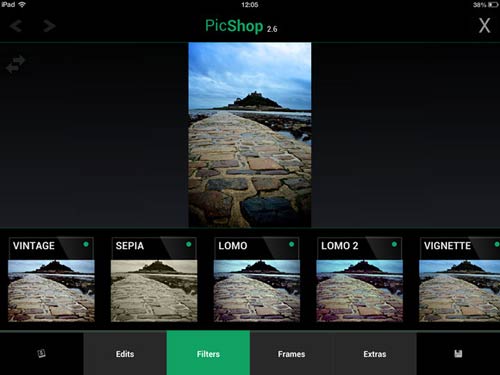Close the editor with the X icon
The height and width of the screenshot is (375, 500).
click(484, 26)
